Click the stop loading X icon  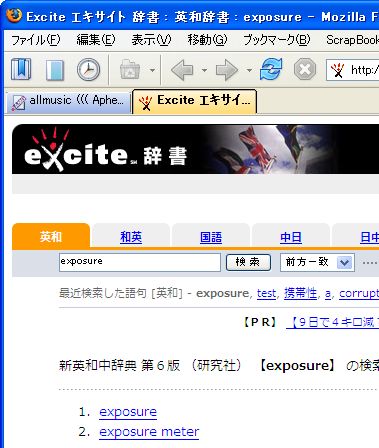[305, 69]
